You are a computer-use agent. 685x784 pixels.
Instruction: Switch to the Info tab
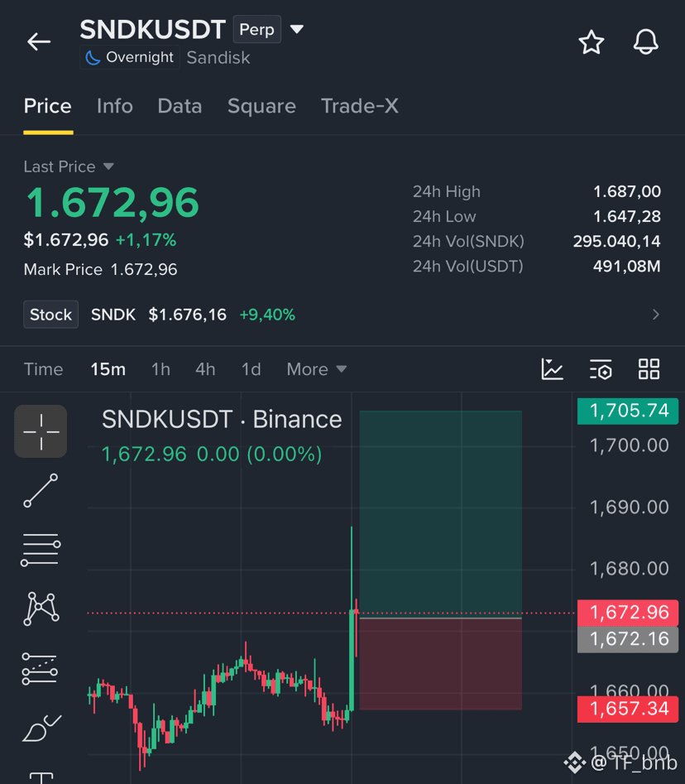pyautogui.click(x=114, y=106)
